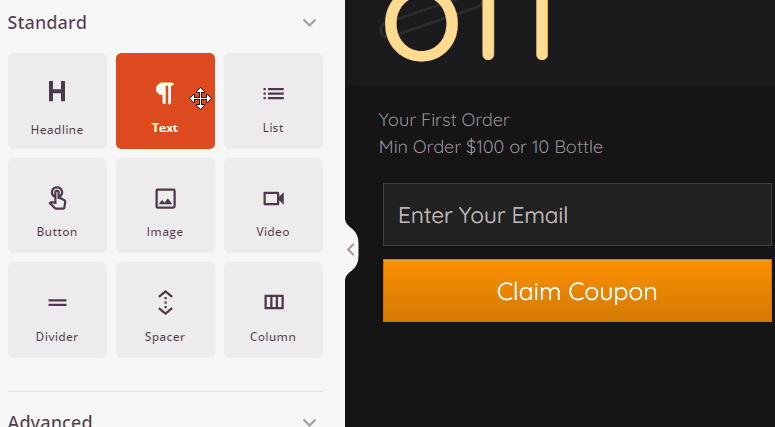
Task: Click the Text block label
Action: pyautogui.click(x=165, y=128)
